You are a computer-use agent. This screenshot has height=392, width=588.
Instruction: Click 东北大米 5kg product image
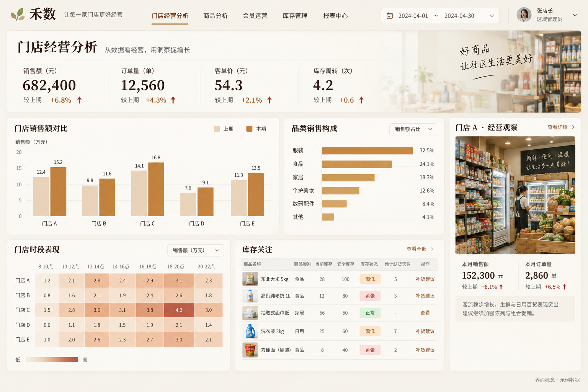click(250, 279)
